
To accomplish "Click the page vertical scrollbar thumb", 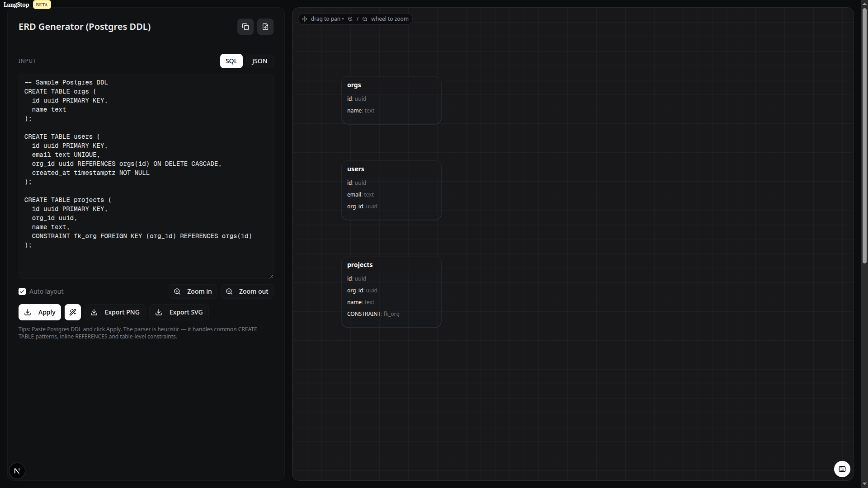I will click(864, 136).
